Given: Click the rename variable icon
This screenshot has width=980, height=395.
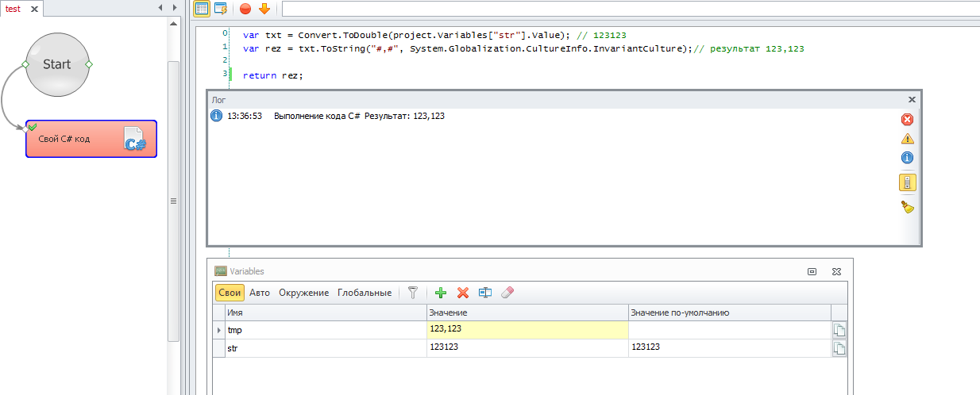Looking at the screenshot, I should coord(485,293).
